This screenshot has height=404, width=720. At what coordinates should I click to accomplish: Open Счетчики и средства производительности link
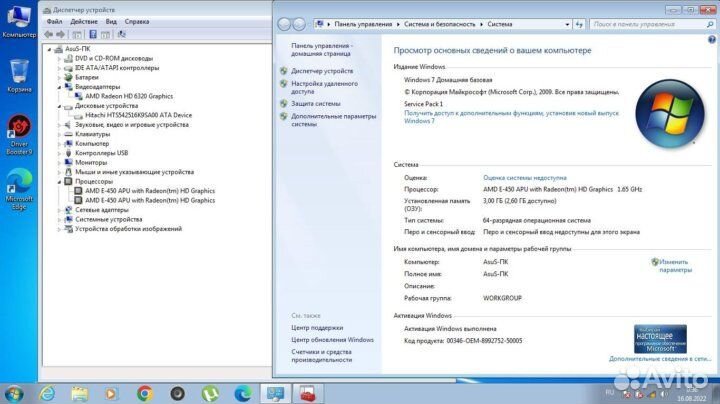point(321,356)
